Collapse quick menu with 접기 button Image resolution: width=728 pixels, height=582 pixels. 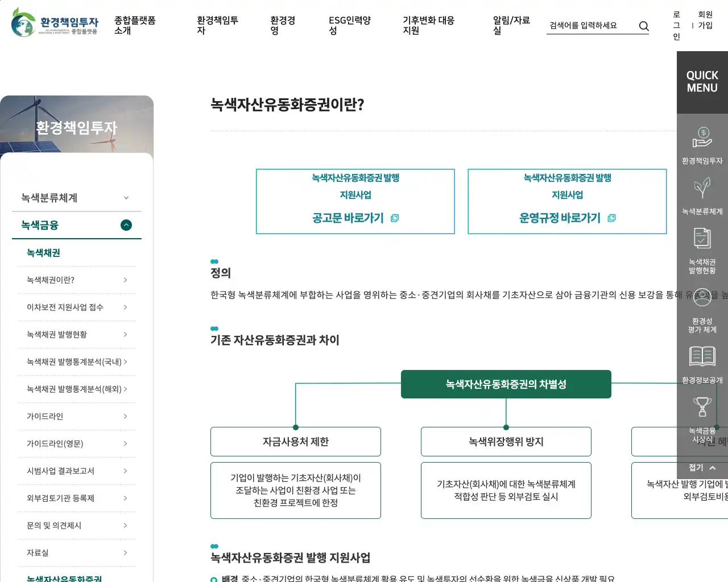pos(702,468)
